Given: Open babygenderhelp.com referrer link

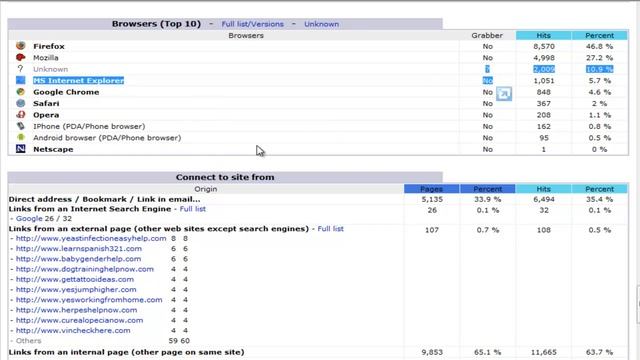Looking at the screenshot, I should pos(78,258).
